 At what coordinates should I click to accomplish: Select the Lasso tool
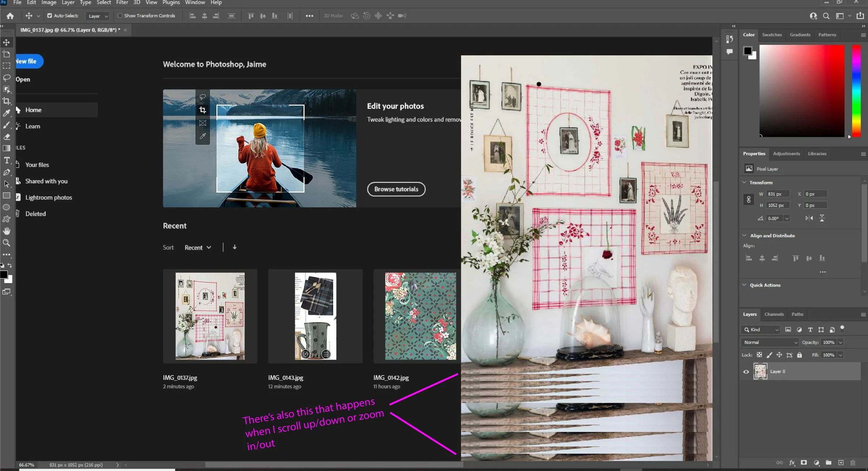click(7, 77)
